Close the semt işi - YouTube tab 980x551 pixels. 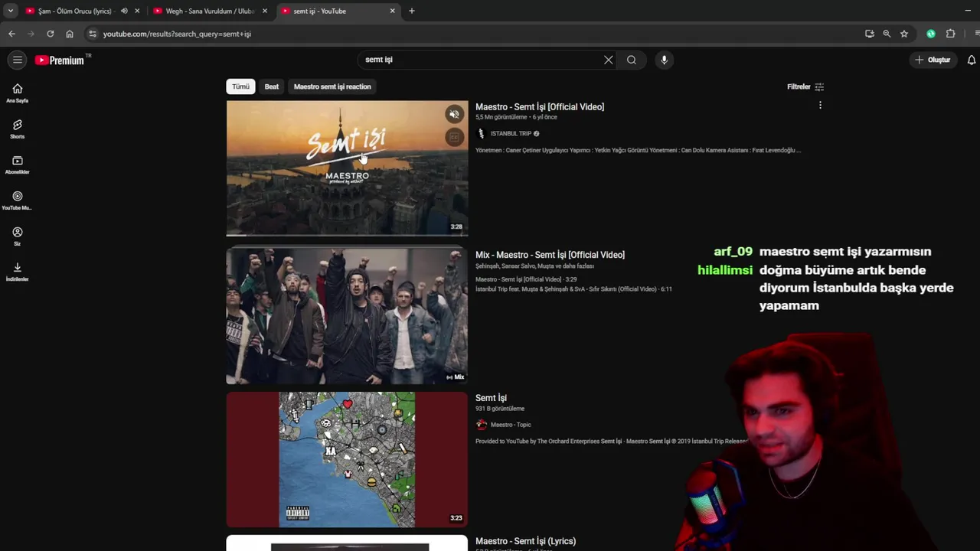pyautogui.click(x=393, y=11)
